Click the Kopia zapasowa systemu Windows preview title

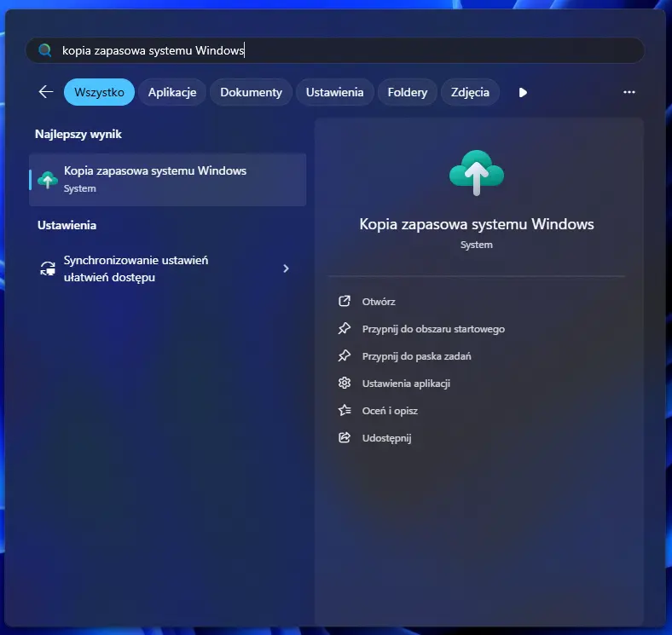477,224
